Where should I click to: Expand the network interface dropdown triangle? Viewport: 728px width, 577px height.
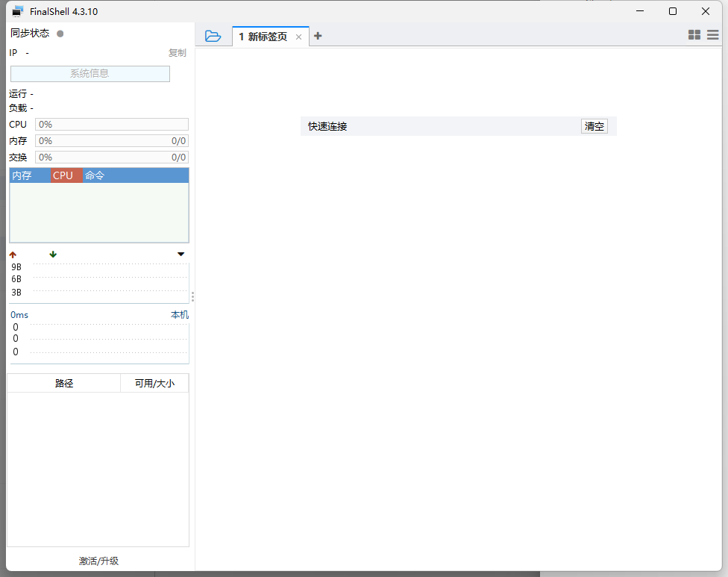[x=181, y=255]
